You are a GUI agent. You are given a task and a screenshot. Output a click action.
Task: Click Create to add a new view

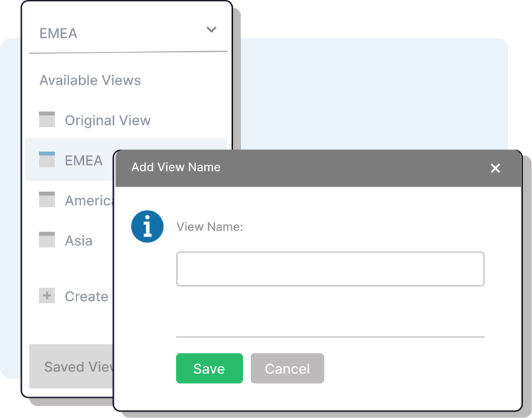point(86,296)
